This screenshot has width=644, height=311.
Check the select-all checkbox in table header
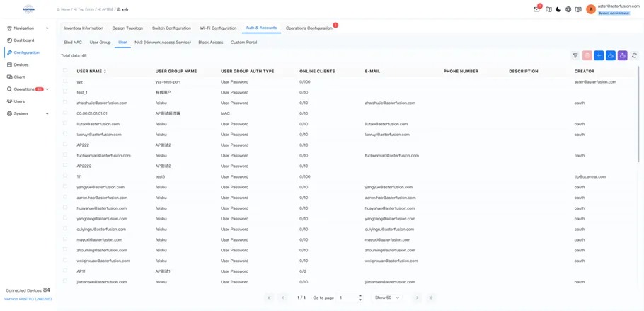65,71
